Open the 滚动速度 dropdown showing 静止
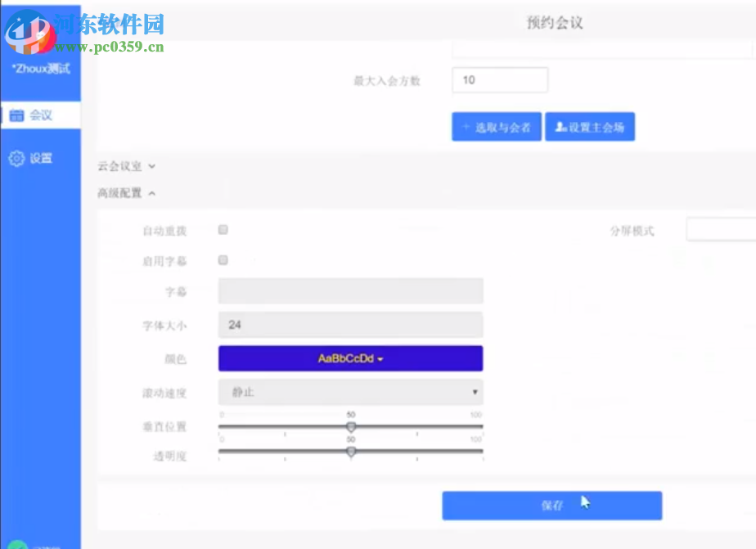The image size is (756, 549). click(350, 392)
